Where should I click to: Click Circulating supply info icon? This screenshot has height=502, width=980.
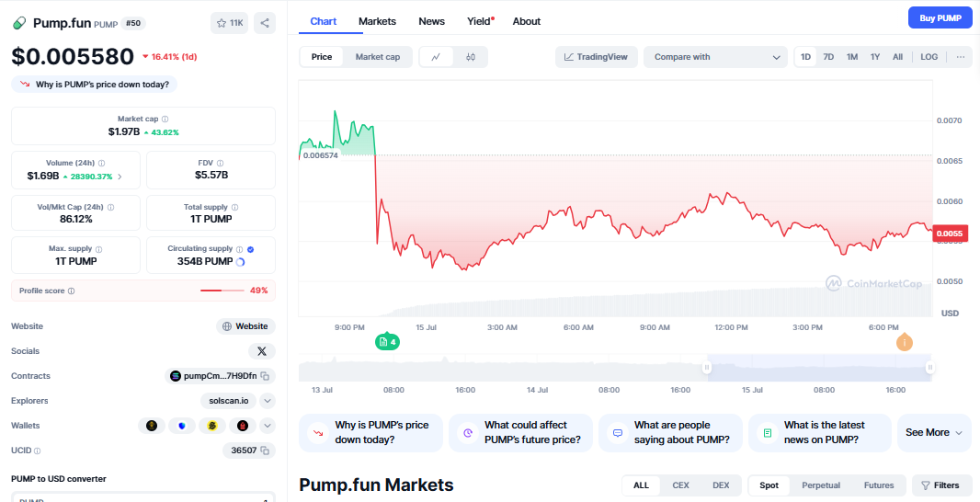239,249
